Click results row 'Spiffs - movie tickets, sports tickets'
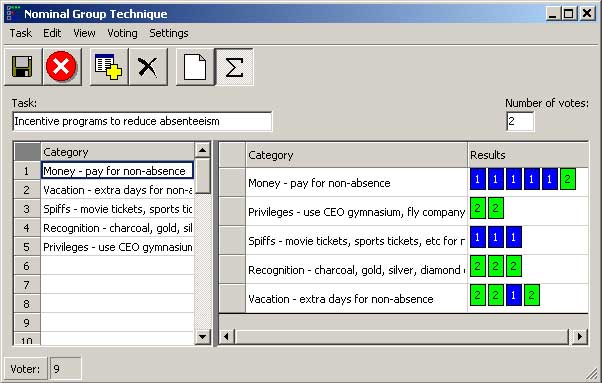This screenshot has height=383, width=602. pyautogui.click(x=356, y=241)
